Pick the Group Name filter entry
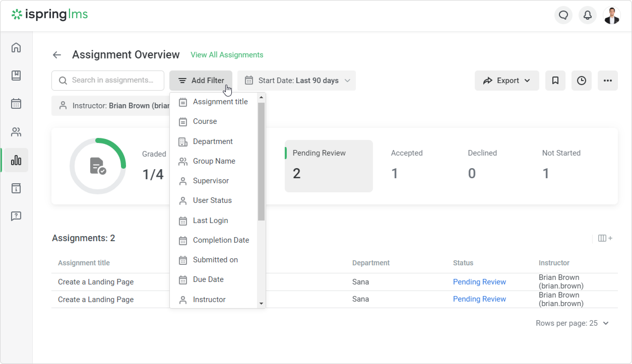This screenshot has height=364, width=632. [x=214, y=161]
